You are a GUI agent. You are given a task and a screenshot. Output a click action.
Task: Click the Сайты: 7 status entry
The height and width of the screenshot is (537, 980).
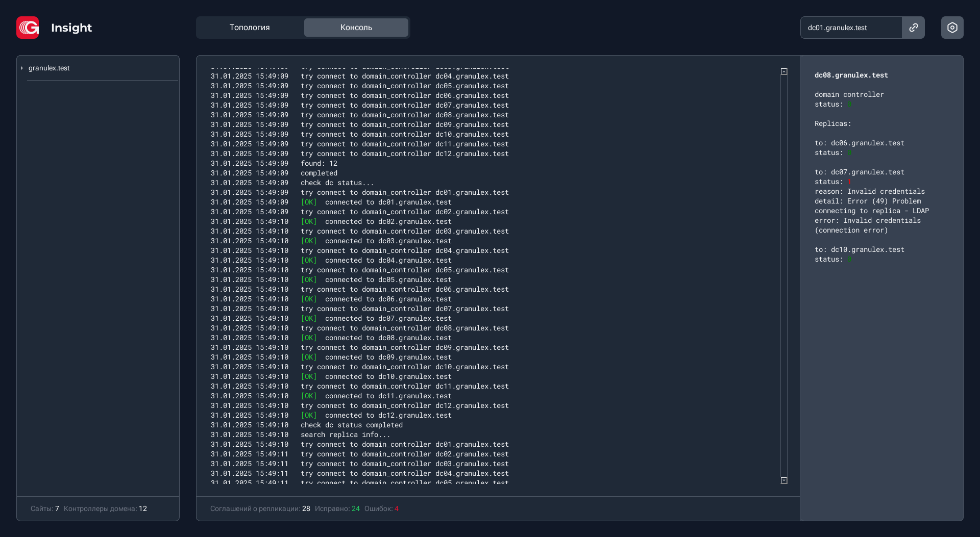click(45, 508)
